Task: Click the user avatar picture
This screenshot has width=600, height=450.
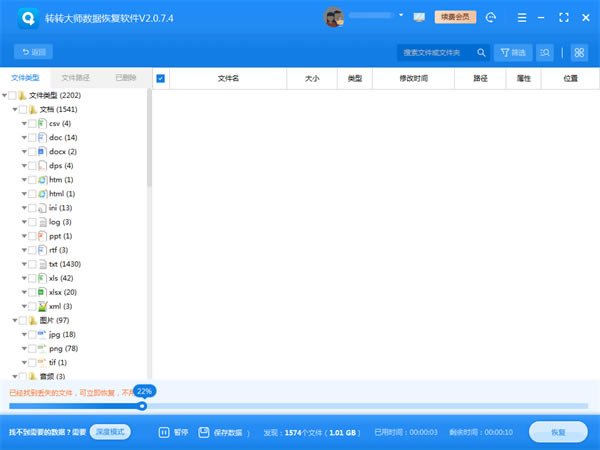Action: point(335,17)
